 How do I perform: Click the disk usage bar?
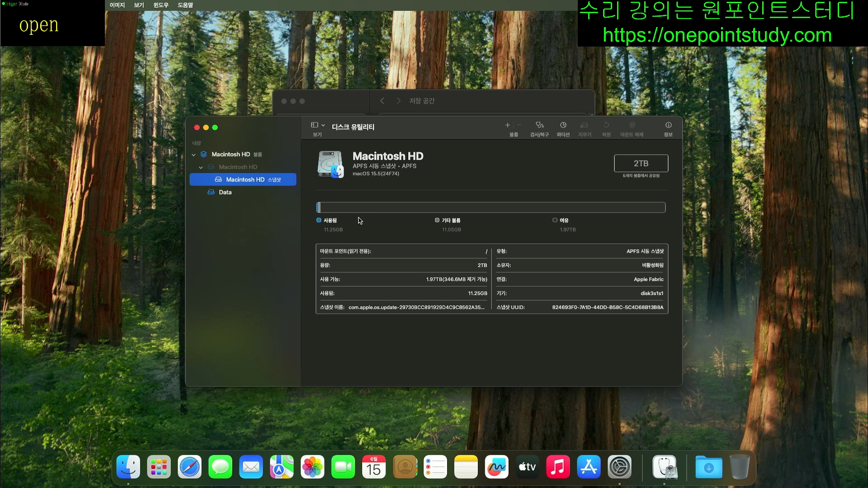(x=491, y=207)
